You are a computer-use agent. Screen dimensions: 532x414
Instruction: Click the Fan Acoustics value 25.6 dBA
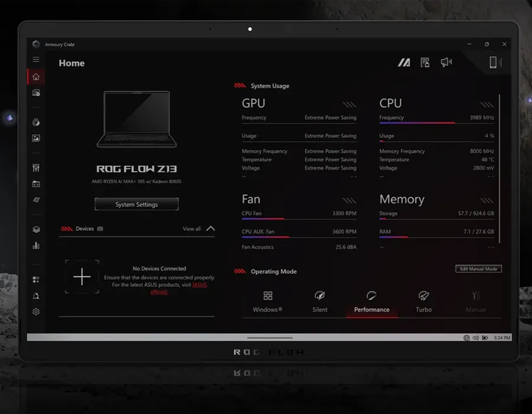[x=346, y=247]
